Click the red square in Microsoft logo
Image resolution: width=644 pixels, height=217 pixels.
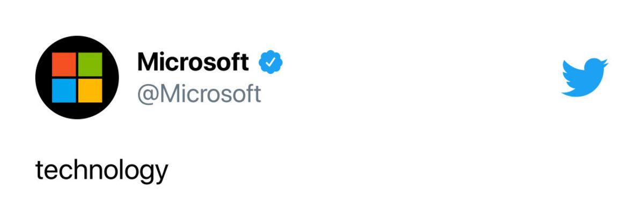64,65
